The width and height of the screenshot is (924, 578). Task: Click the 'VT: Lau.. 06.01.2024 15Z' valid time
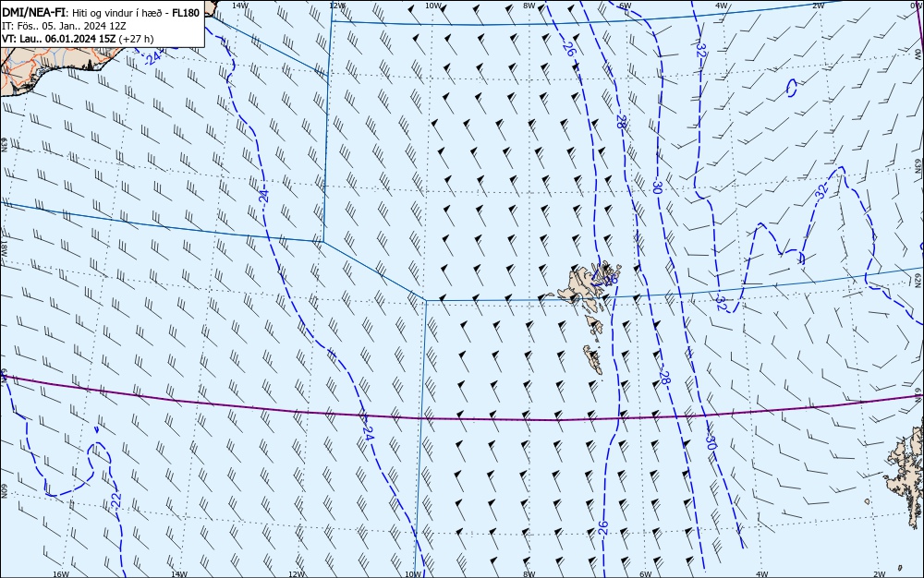59,39
